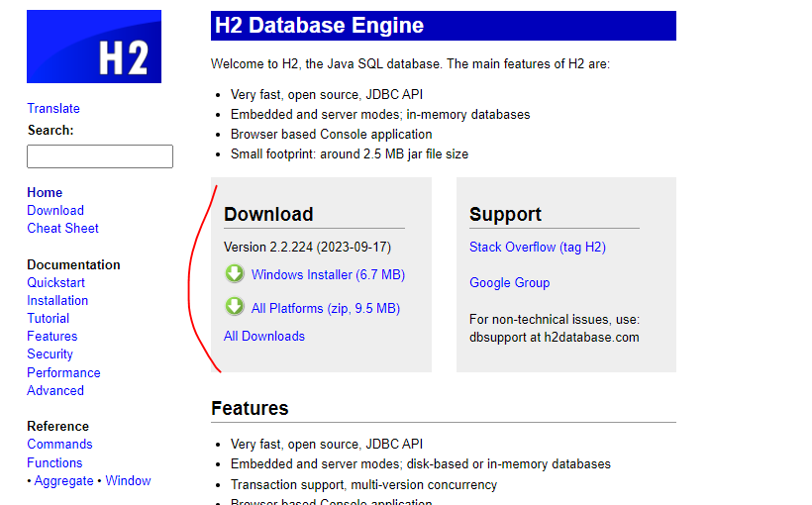Open the Download sidebar link
This screenshot has width=812, height=505.
55,210
